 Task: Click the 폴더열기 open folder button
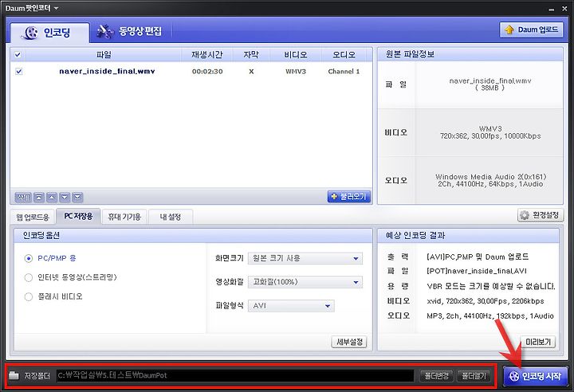(474, 375)
